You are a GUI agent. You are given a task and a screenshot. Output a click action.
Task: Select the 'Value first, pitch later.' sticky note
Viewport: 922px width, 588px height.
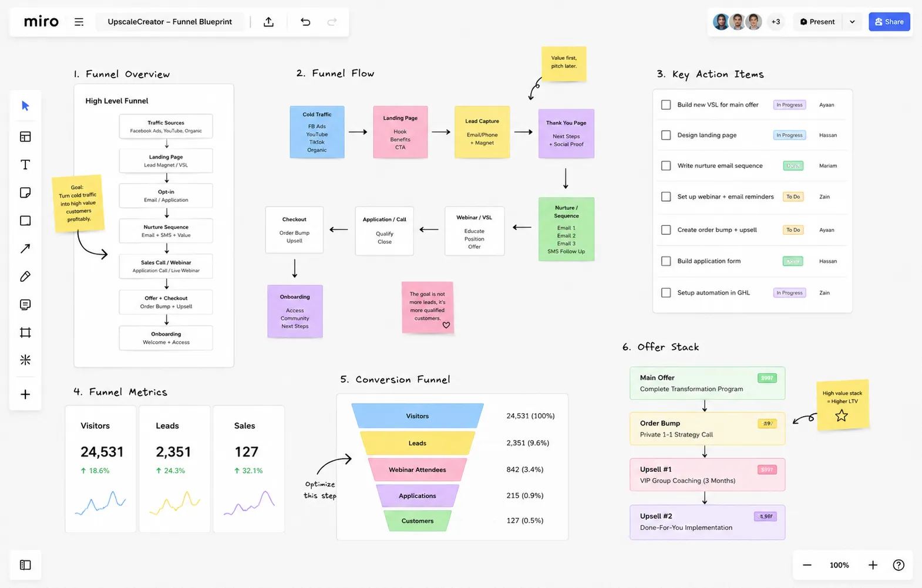coord(564,63)
